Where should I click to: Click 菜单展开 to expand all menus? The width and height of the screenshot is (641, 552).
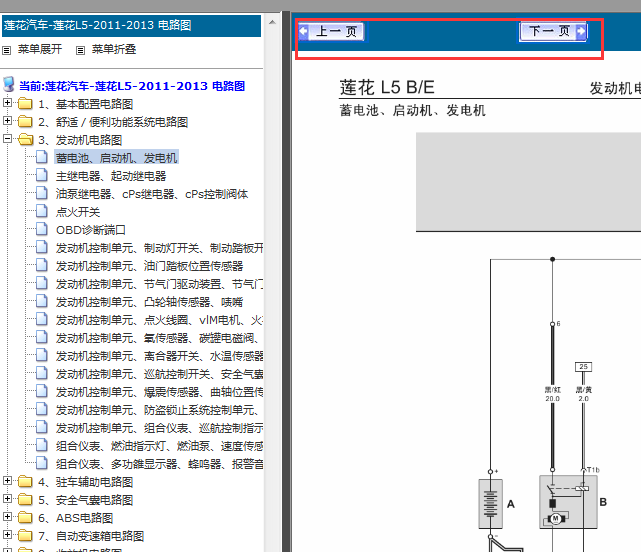click(x=40, y=49)
